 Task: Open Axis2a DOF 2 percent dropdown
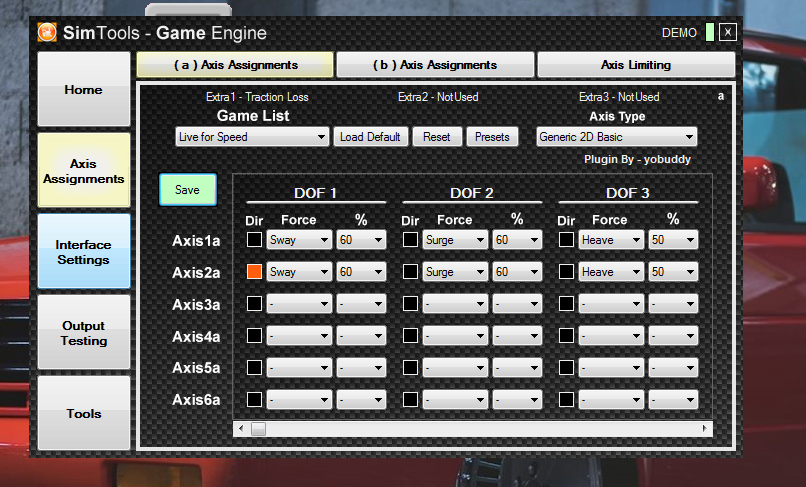point(517,272)
